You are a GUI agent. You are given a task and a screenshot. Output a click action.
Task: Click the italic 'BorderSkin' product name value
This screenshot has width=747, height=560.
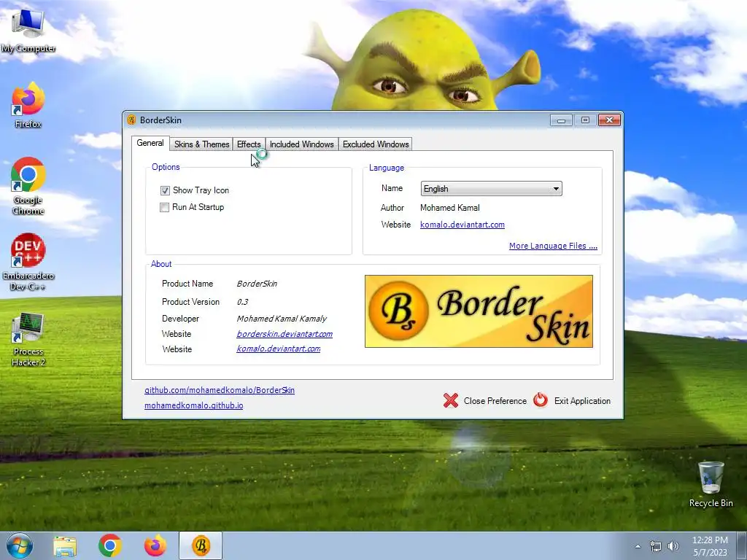[x=257, y=284]
